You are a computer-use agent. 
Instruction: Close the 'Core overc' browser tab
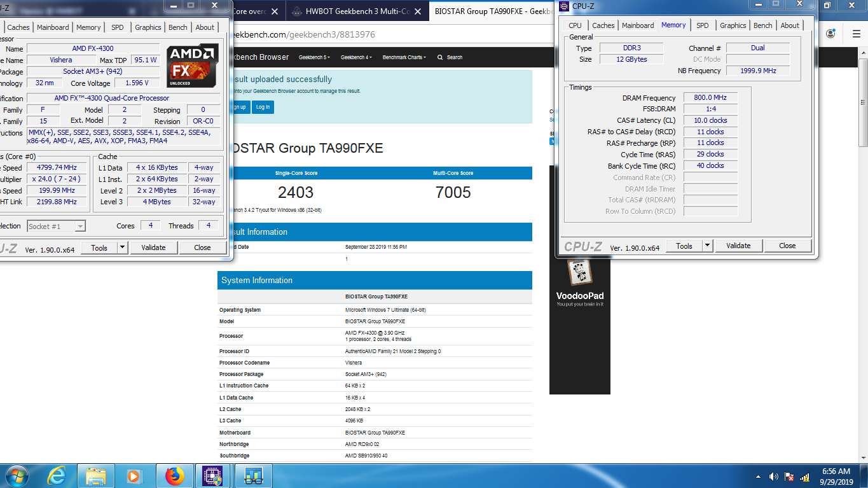(275, 11)
